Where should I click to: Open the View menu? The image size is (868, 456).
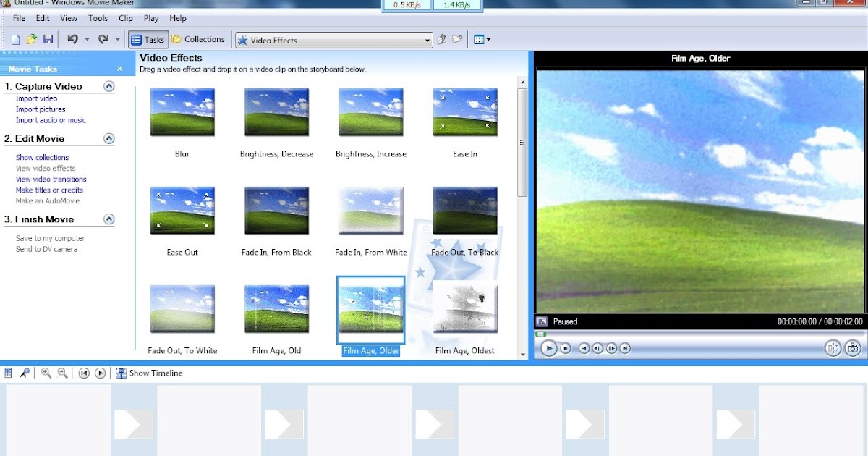pos(69,18)
